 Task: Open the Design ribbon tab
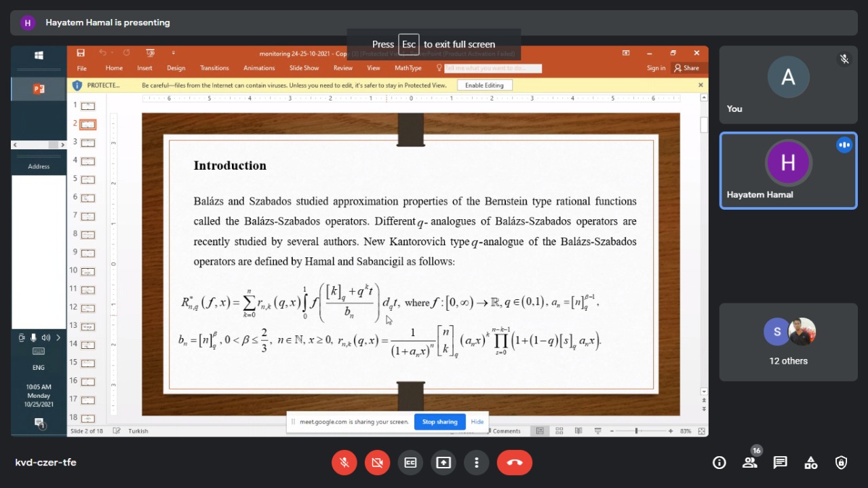176,68
